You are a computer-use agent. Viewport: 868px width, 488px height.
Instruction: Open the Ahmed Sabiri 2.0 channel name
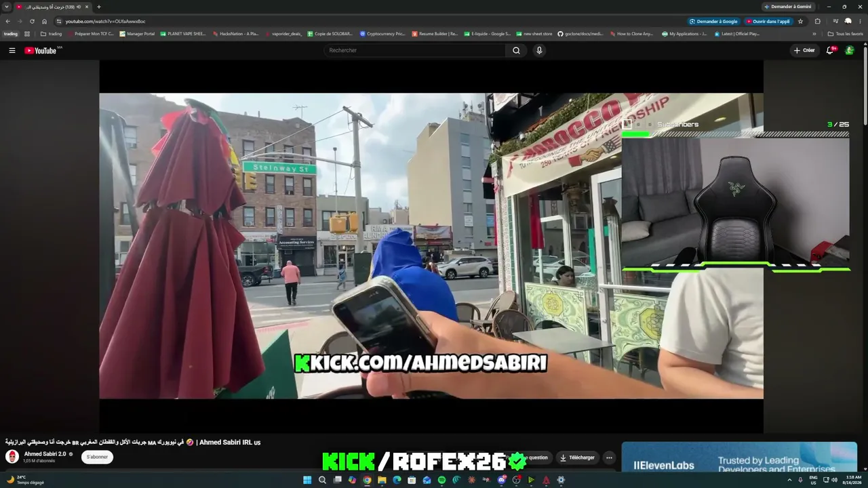tap(45, 454)
